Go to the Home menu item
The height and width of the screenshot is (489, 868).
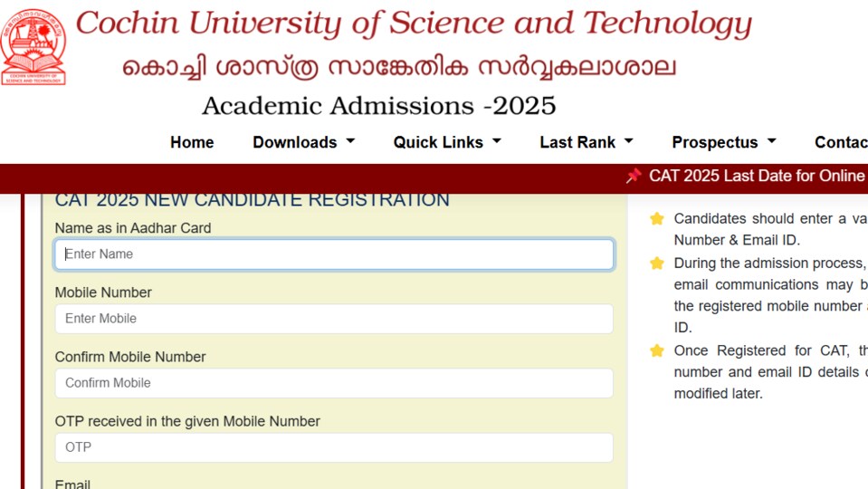pos(192,142)
